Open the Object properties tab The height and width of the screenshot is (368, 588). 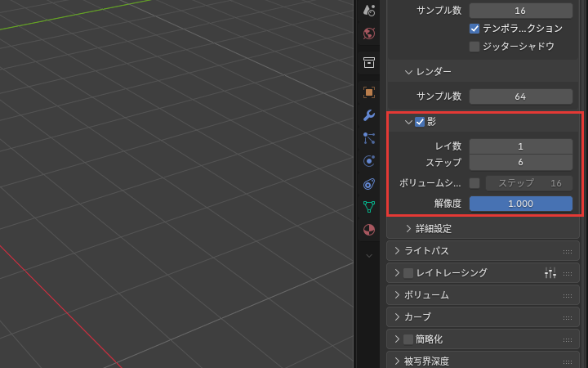369,92
